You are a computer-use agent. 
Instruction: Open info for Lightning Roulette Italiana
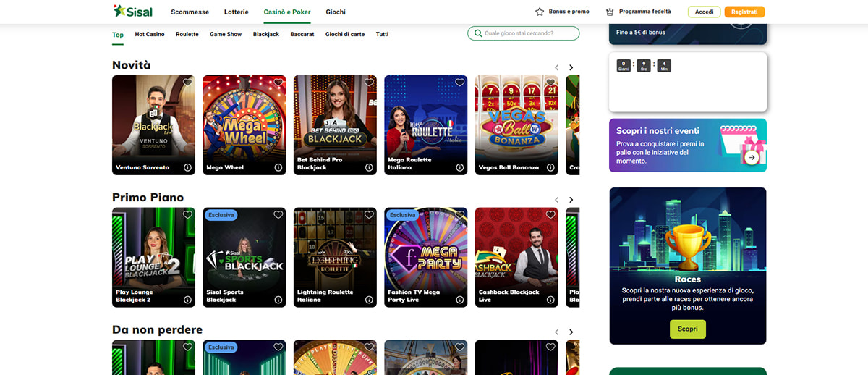tap(369, 300)
